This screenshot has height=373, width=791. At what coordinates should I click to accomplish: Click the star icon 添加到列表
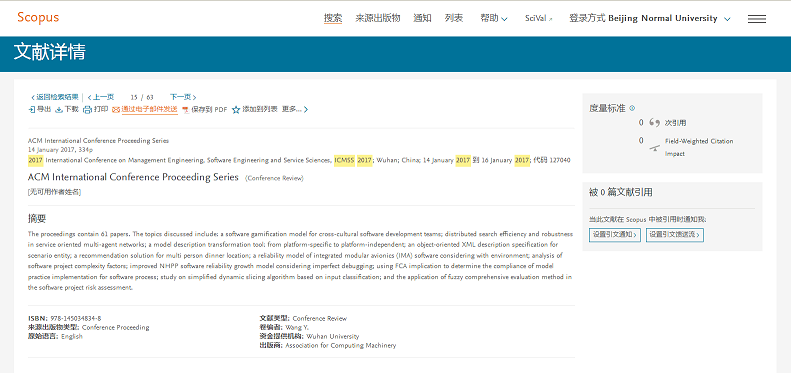[236, 110]
